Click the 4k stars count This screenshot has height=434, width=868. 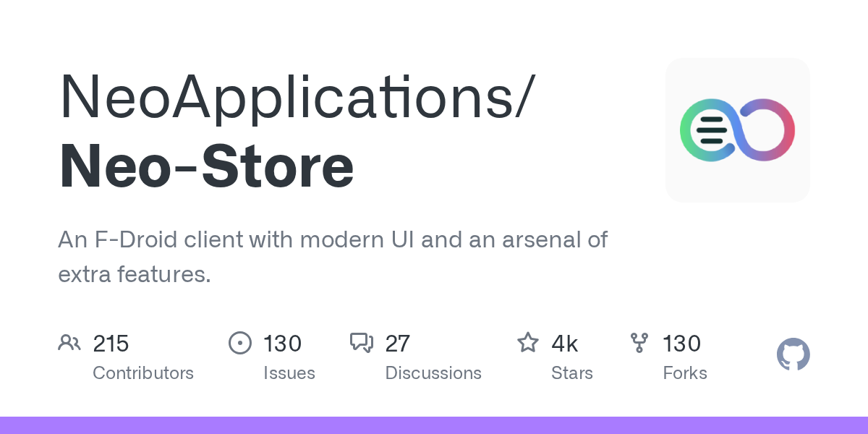point(564,343)
